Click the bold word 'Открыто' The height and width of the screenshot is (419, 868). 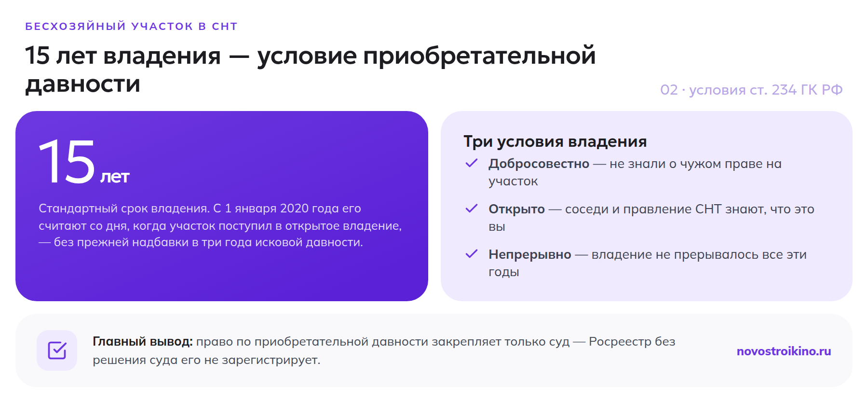pos(516,209)
